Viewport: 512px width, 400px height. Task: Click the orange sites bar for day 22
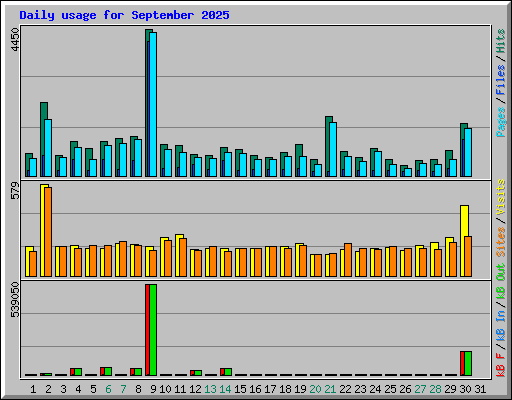click(x=348, y=260)
